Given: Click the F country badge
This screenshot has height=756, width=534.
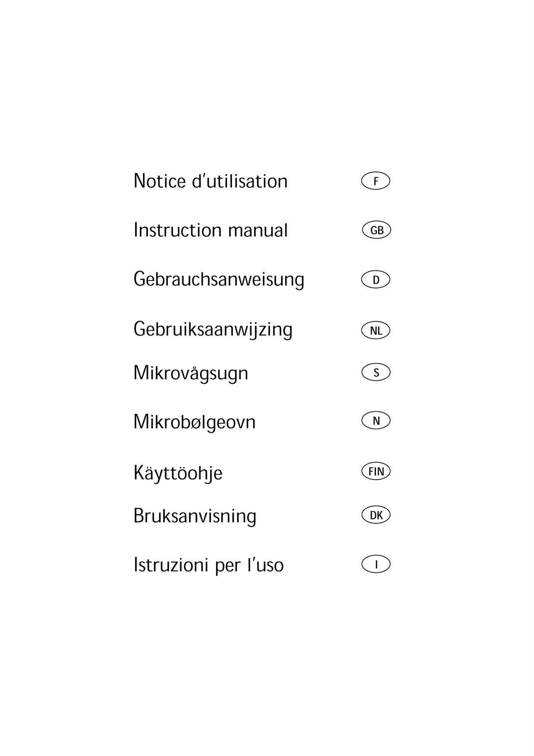Looking at the screenshot, I should 376,181.
